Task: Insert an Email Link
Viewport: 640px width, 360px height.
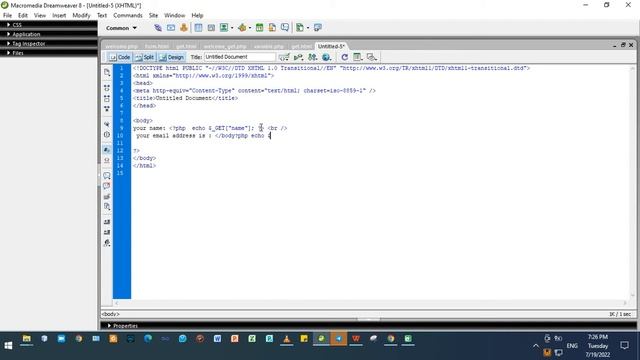Action: tap(171, 28)
